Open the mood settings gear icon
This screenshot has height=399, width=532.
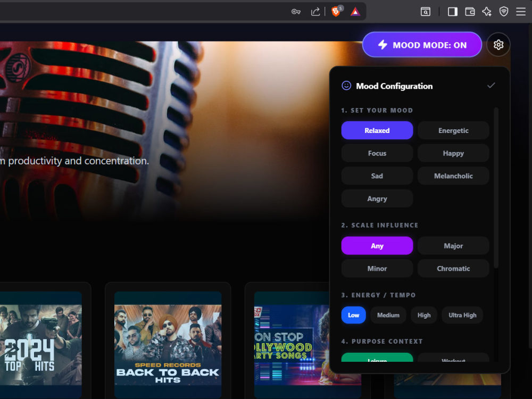pyautogui.click(x=498, y=45)
